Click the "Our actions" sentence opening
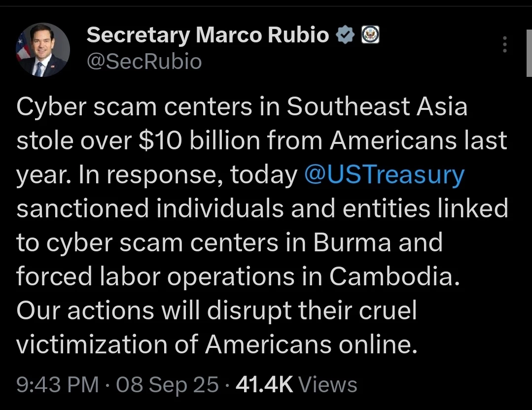Viewport: 532px width, 410px height. coord(83,311)
